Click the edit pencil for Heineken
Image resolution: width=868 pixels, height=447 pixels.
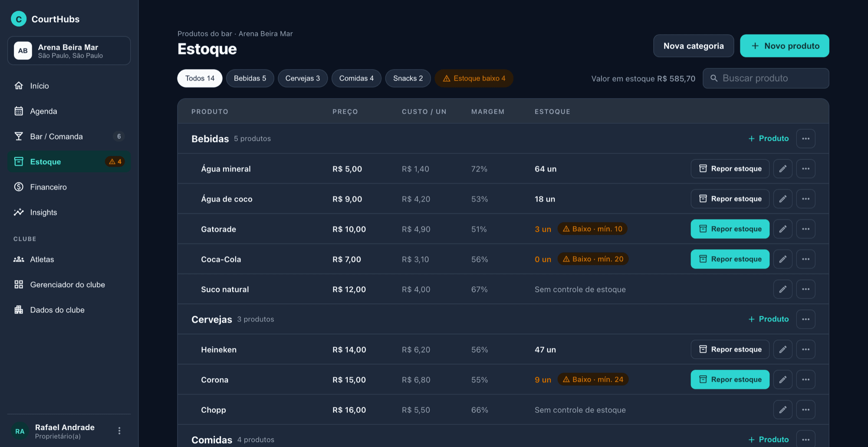coord(783,349)
